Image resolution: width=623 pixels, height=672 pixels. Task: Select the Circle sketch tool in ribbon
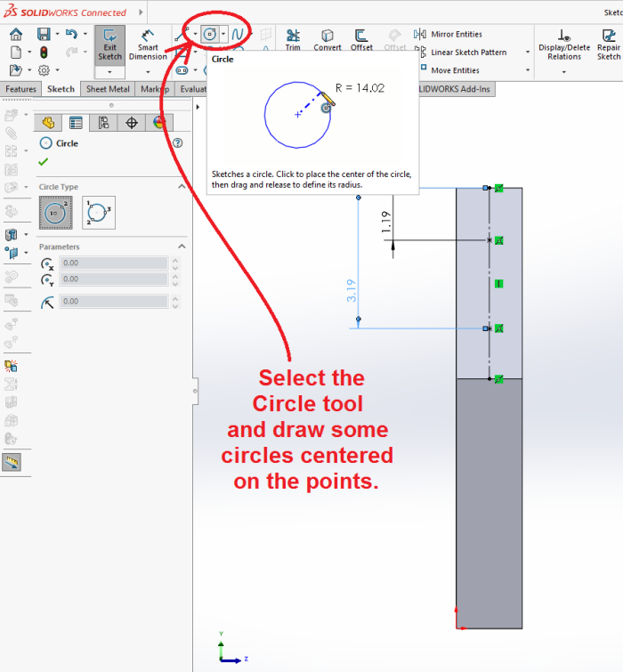pos(210,34)
